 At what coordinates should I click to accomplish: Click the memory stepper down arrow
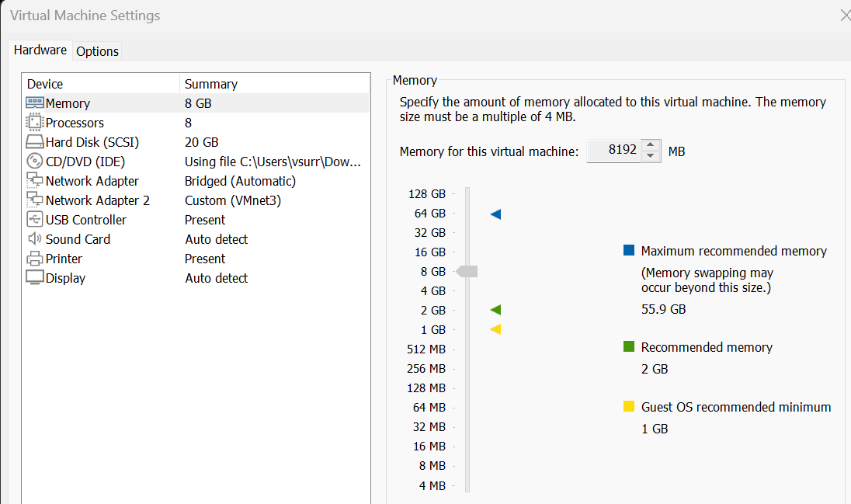click(x=651, y=155)
